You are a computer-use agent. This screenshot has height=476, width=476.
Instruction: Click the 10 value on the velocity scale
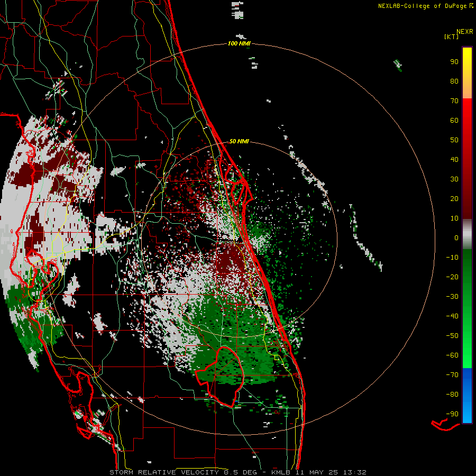click(454, 218)
